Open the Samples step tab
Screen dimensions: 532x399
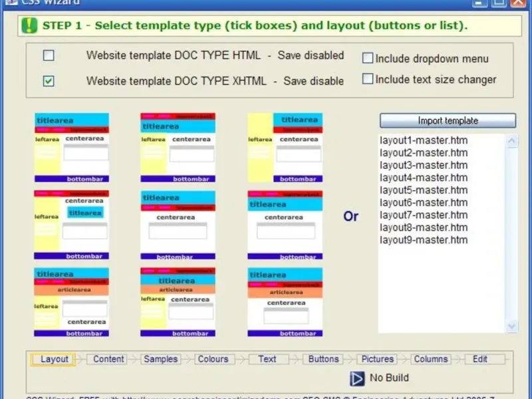[161, 359]
